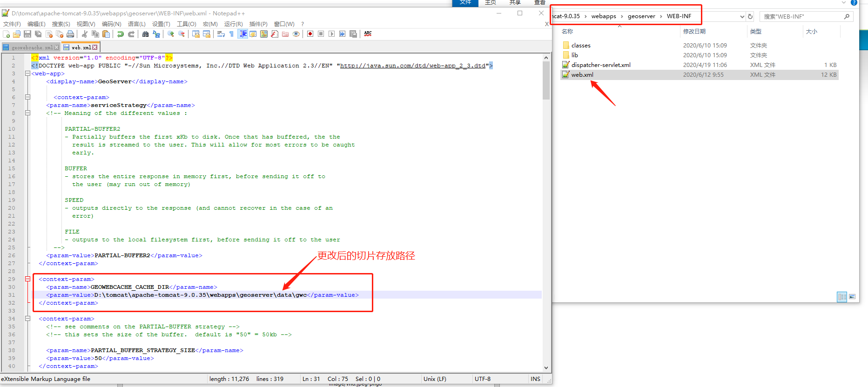Viewport: 868px width, 387px height.
Task: Click the Redo arrow icon
Action: pyautogui.click(x=131, y=34)
